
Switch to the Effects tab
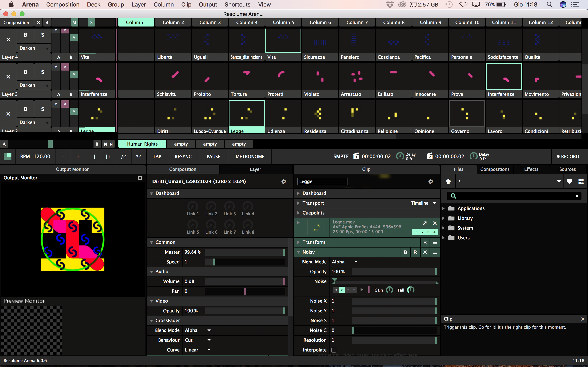(x=531, y=169)
